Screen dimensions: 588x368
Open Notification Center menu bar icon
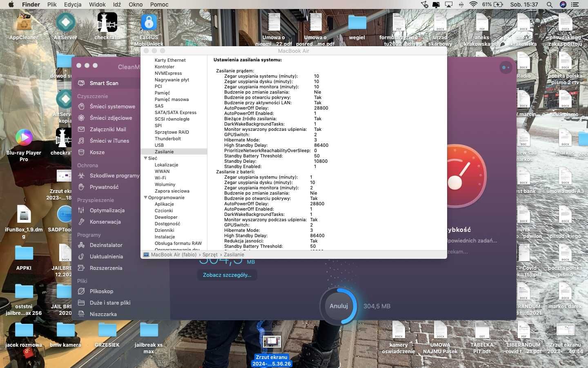[x=575, y=4]
